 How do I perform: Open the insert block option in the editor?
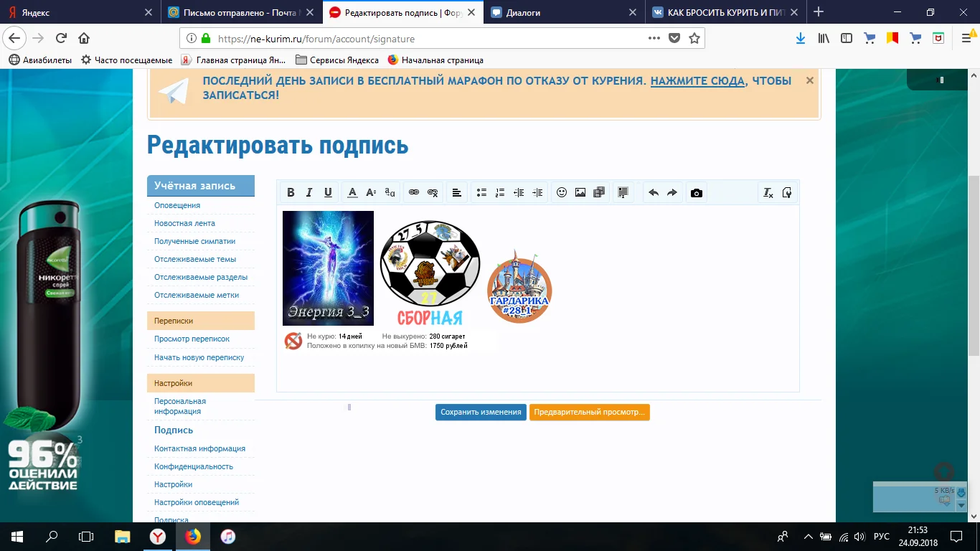click(x=623, y=192)
